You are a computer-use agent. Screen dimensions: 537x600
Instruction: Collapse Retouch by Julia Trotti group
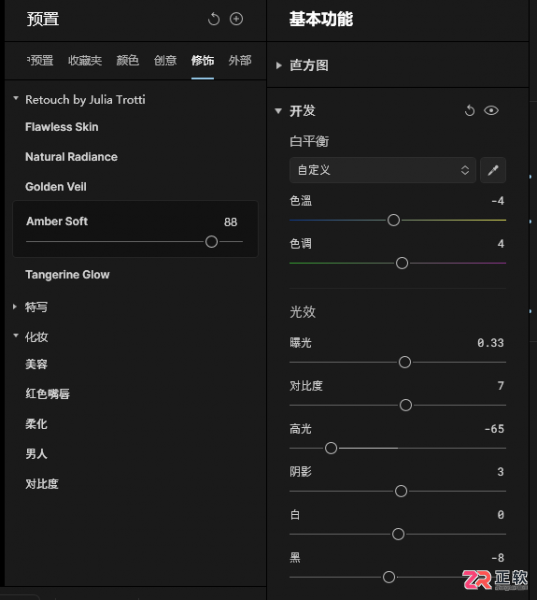click(16, 98)
